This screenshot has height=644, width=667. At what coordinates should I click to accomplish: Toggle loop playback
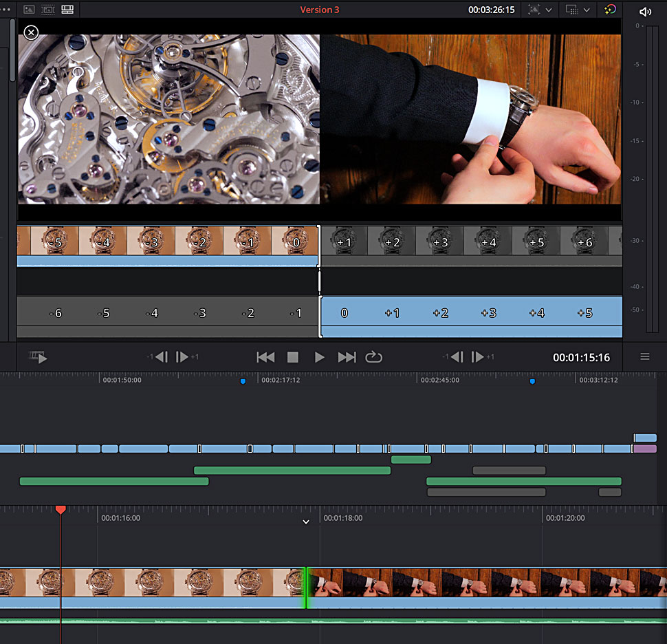[373, 356]
